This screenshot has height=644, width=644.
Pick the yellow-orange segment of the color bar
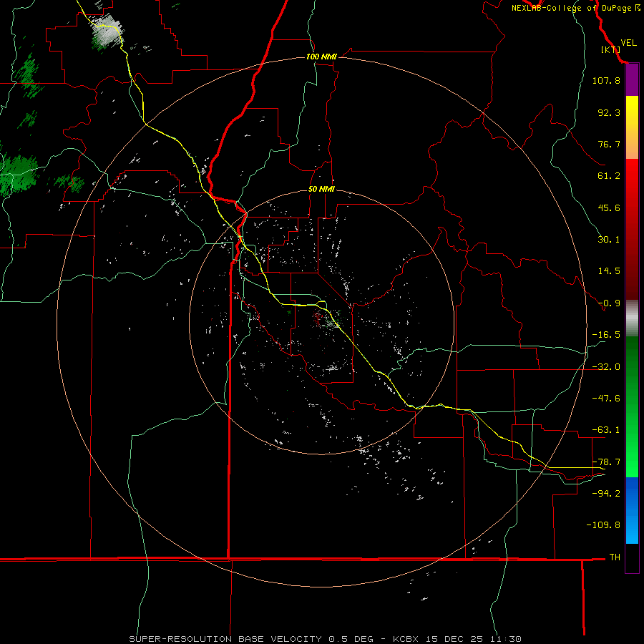pyautogui.click(x=632, y=127)
